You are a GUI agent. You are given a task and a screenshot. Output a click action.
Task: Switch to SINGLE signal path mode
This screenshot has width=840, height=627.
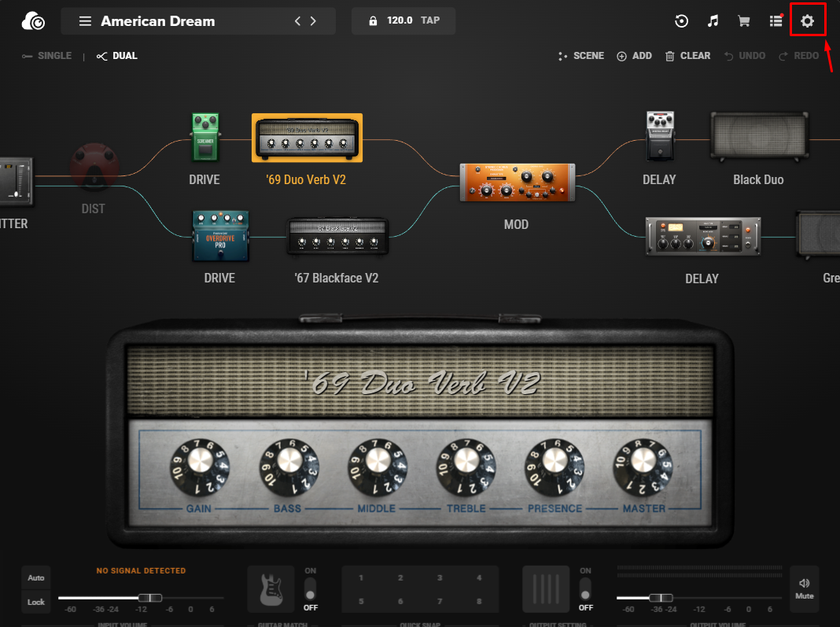tap(46, 56)
